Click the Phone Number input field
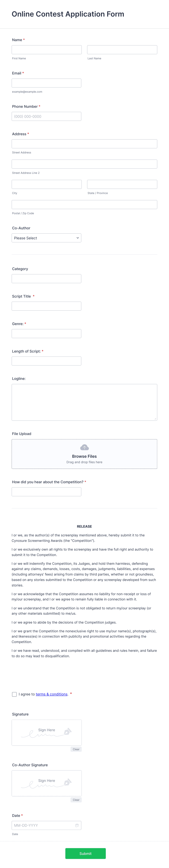Image resolution: width=169 pixels, height=868 pixels. click(46, 116)
